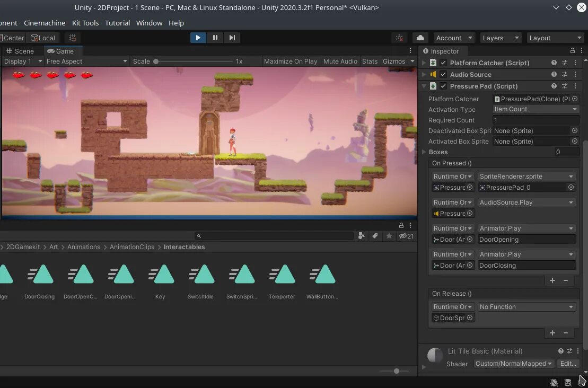Screen dimensions: 588x388
Task: Open the Layers dropdown
Action: (x=500, y=38)
